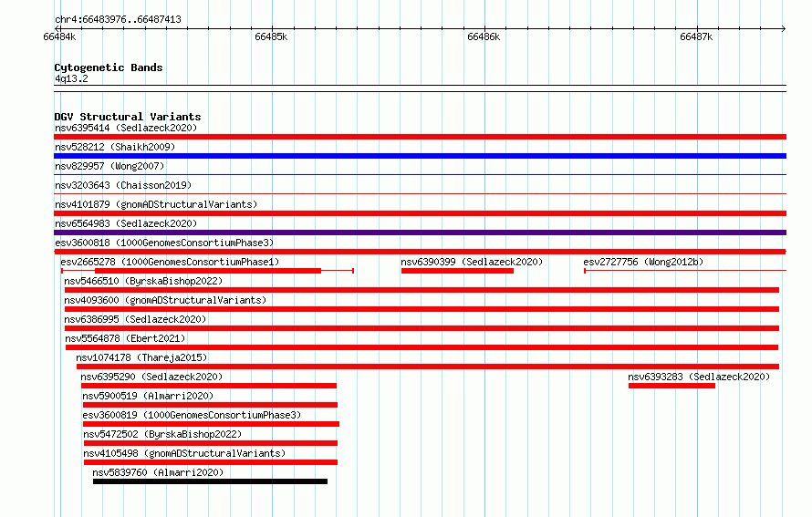
Task: Select the short red bar for nsv6393283
Action: 671,386
